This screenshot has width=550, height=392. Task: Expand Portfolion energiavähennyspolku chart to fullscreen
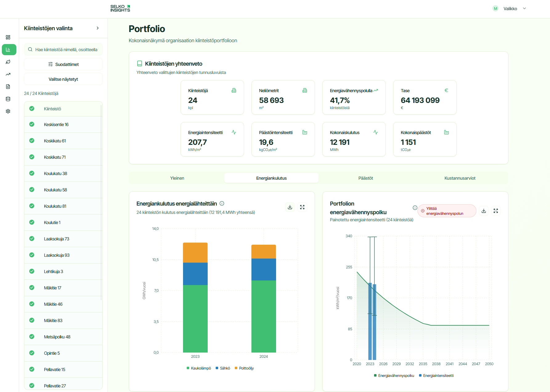point(495,211)
